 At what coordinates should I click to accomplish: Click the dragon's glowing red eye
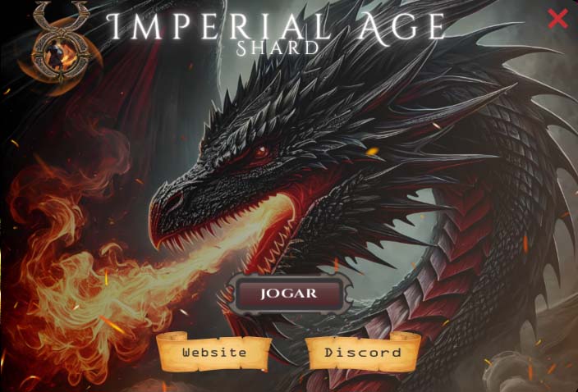(262, 150)
